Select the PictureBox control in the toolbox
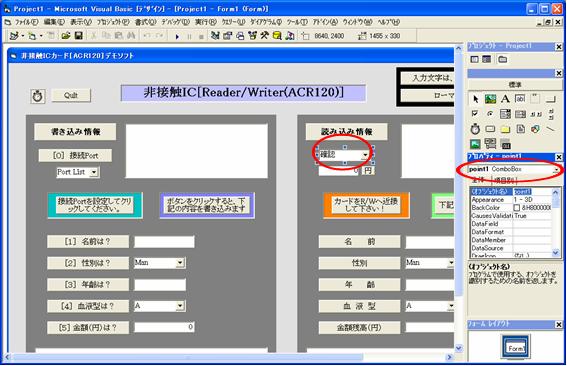567x366 pixels. pos(490,99)
